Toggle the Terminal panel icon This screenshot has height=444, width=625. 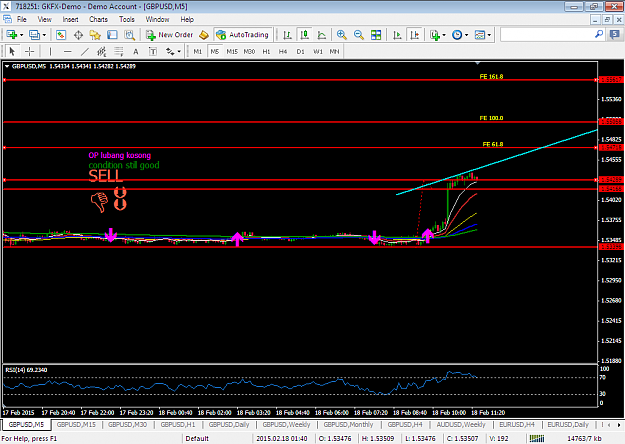pos(112,35)
